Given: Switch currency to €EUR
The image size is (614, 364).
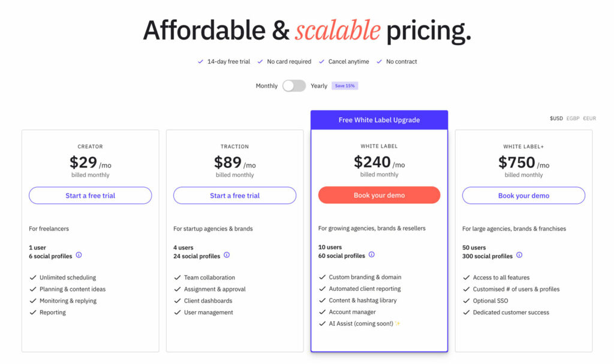Looking at the screenshot, I should 589,118.
